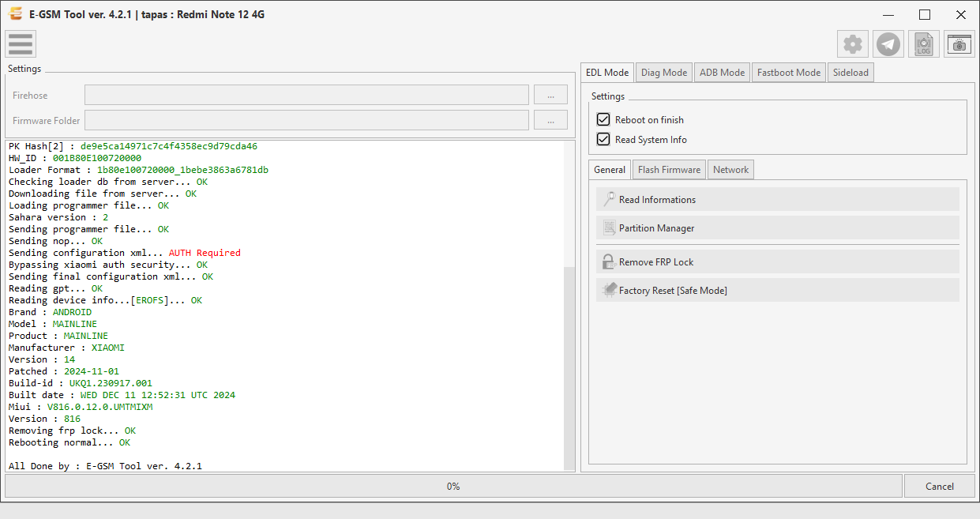
Task: Take a screenshot with the camera icon
Action: tap(959, 44)
